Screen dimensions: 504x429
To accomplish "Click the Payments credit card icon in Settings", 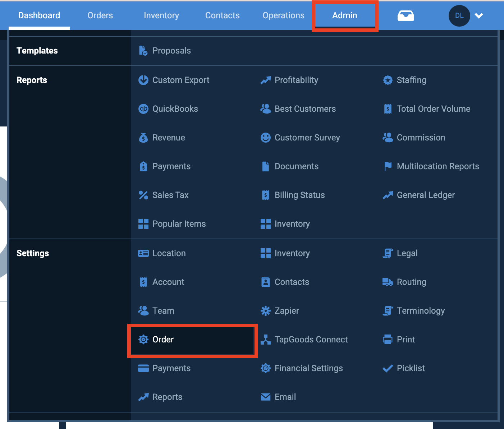I will [143, 368].
